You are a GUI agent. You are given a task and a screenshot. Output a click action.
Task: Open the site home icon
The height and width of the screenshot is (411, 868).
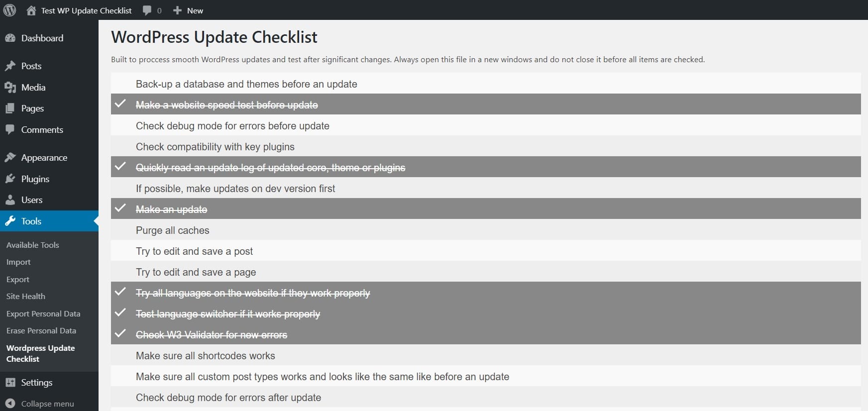[31, 10]
